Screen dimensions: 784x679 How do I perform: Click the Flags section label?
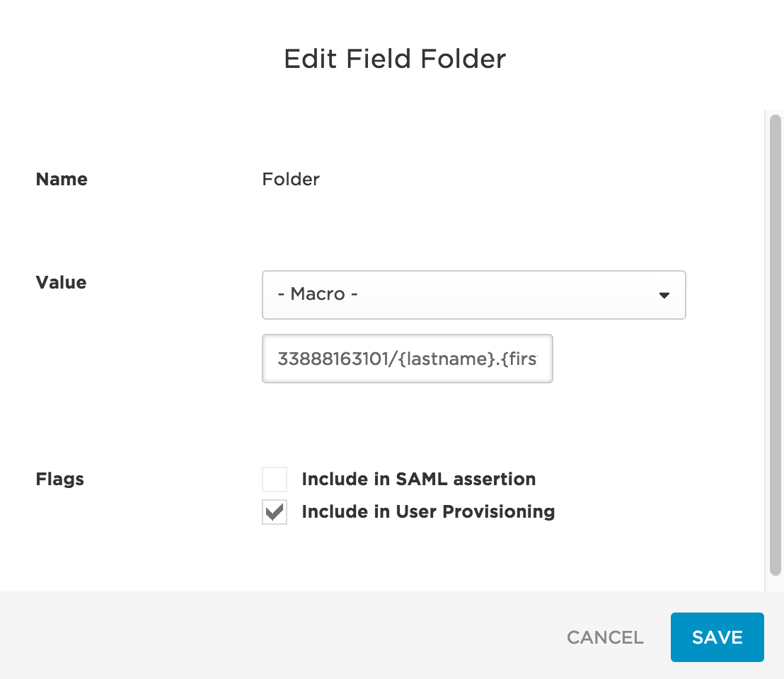(59, 479)
